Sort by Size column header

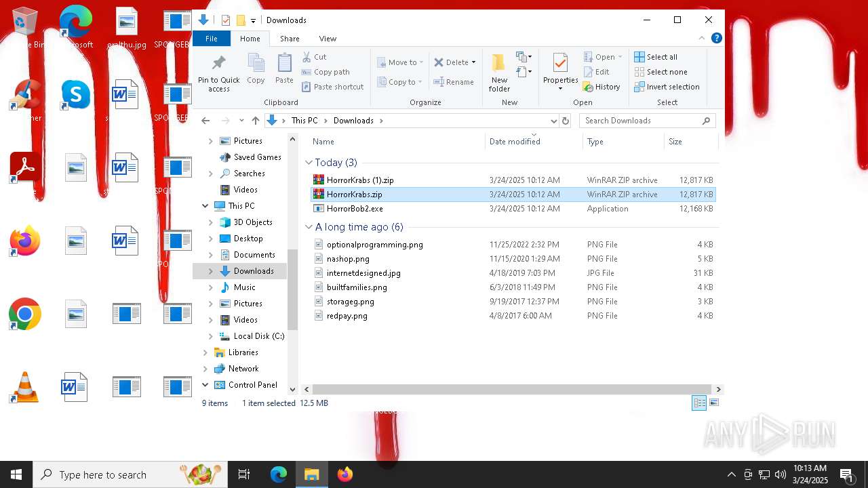(690, 142)
